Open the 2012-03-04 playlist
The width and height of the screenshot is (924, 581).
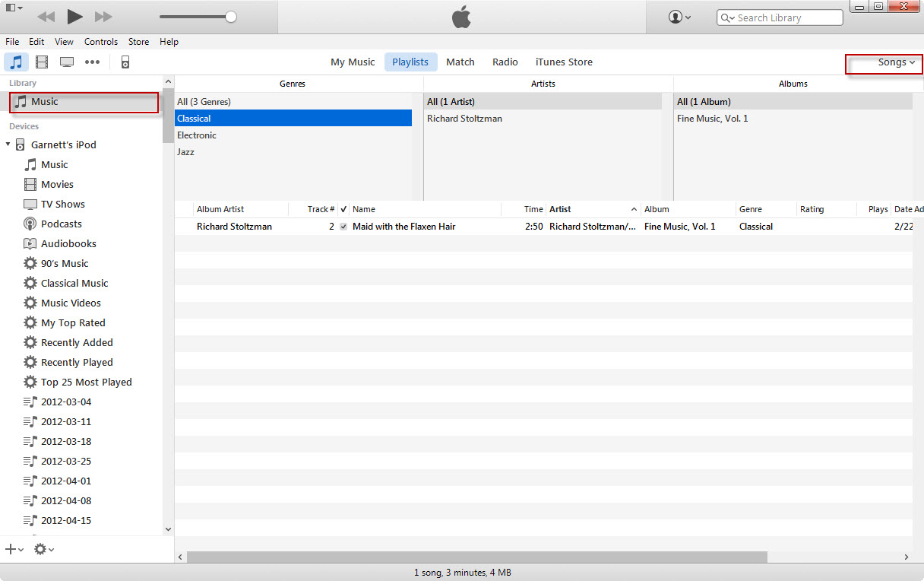[65, 402]
